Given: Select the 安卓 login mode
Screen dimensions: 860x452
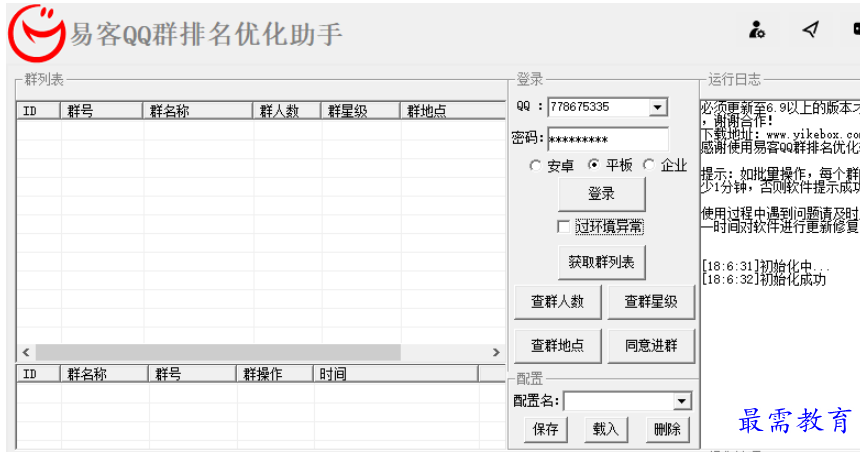Looking at the screenshot, I should click(x=552, y=166).
